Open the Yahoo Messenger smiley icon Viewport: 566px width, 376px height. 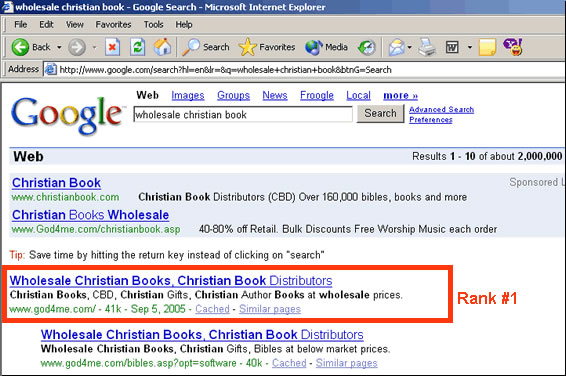tap(513, 47)
